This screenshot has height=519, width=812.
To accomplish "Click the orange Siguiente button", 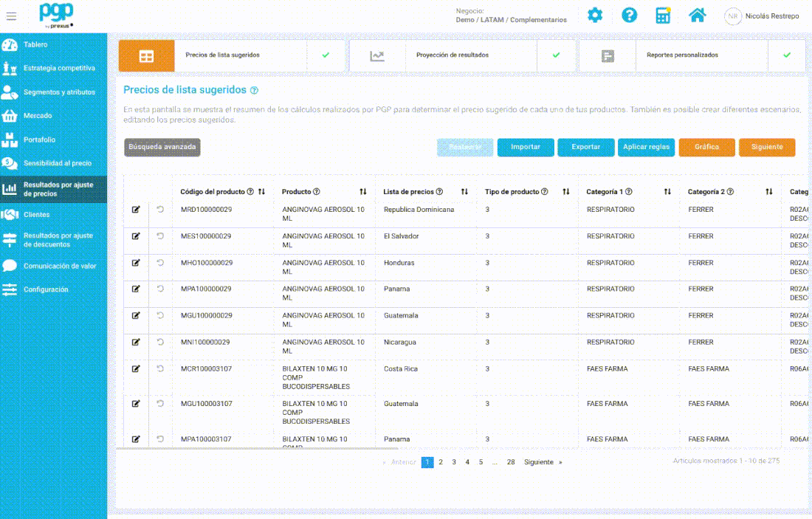I will pyautogui.click(x=767, y=147).
